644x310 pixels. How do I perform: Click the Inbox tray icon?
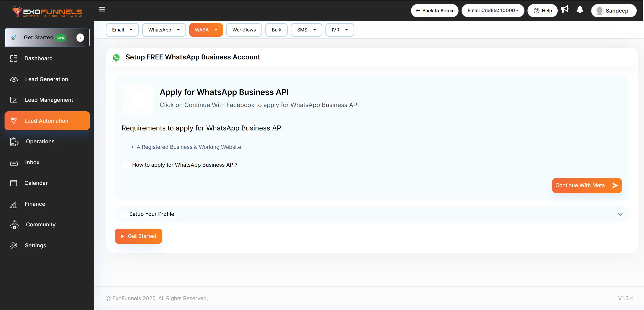[x=14, y=162]
